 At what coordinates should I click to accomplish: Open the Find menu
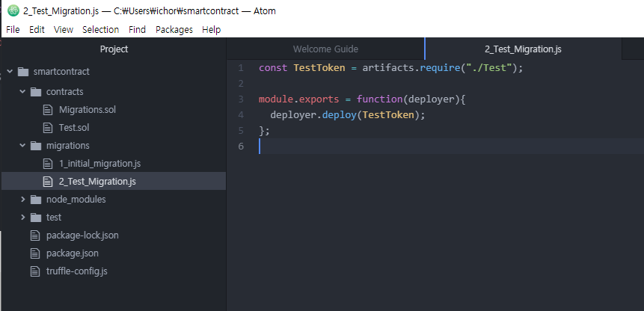coord(137,30)
